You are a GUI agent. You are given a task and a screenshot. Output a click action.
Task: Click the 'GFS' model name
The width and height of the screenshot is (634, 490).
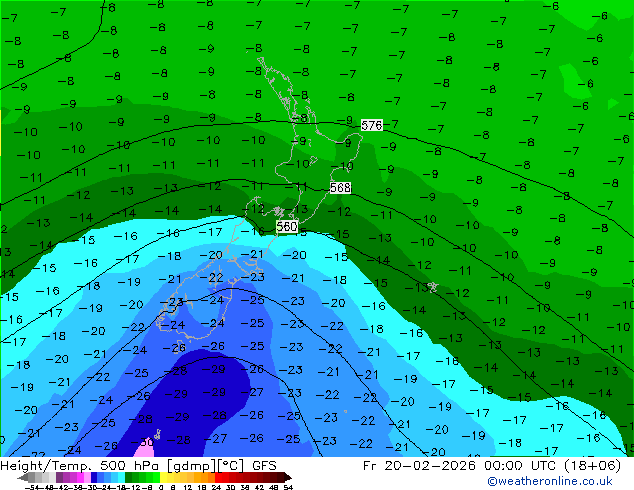[x=264, y=466]
